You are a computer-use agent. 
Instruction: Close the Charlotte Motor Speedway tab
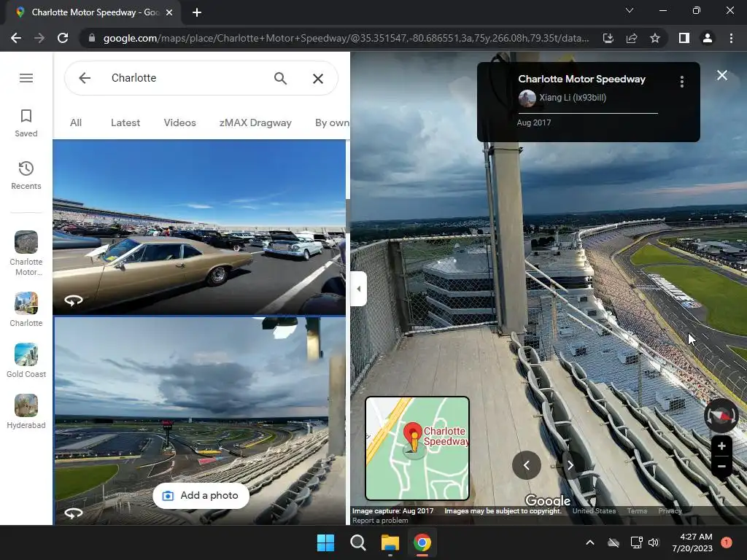coord(169,12)
